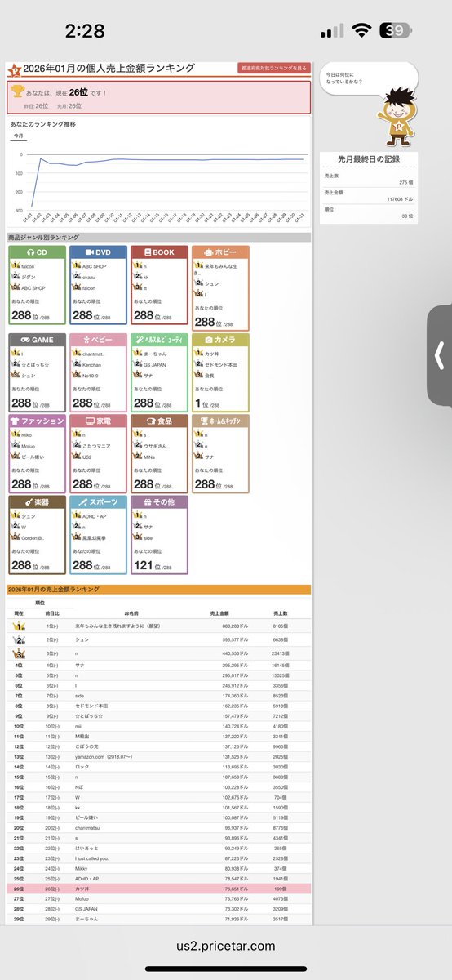Click the 先月最終日の記録 panel header

click(369, 159)
